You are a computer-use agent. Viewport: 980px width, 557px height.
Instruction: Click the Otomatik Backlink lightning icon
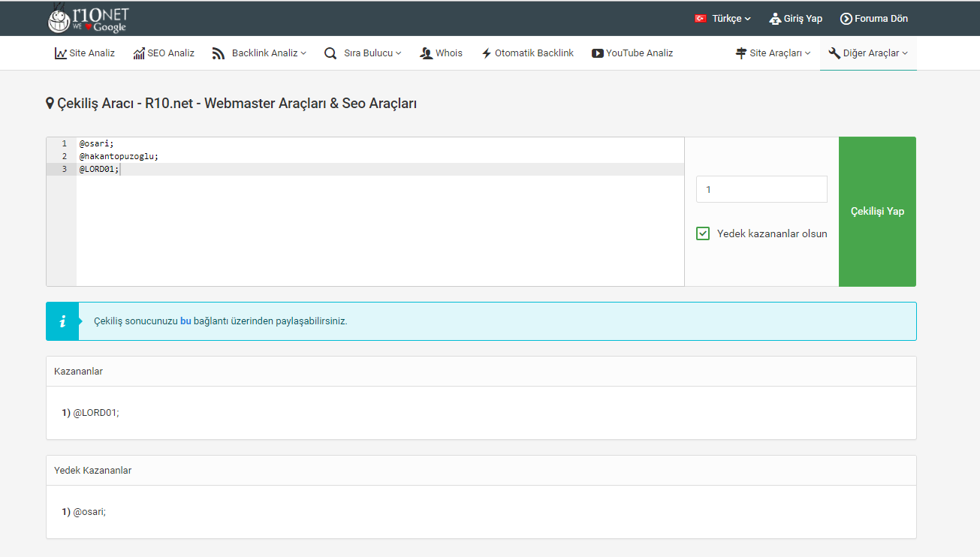pos(487,53)
